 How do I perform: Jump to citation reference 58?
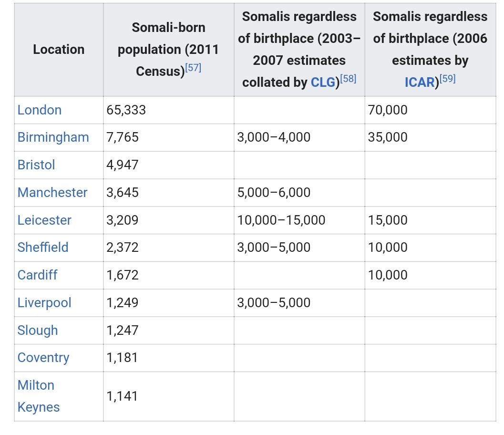[x=348, y=79]
